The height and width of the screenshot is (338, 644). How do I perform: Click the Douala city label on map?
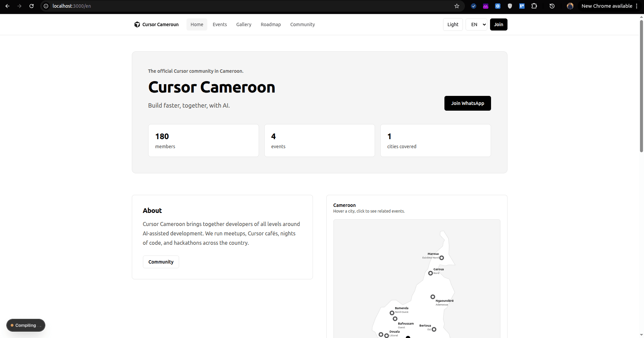(394, 332)
